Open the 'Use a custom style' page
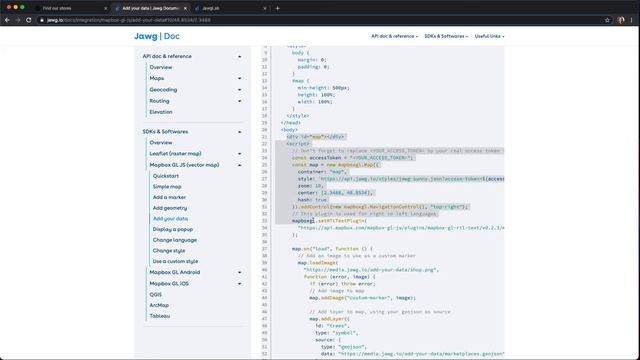The height and width of the screenshot is (360, 640). point(176,261)
